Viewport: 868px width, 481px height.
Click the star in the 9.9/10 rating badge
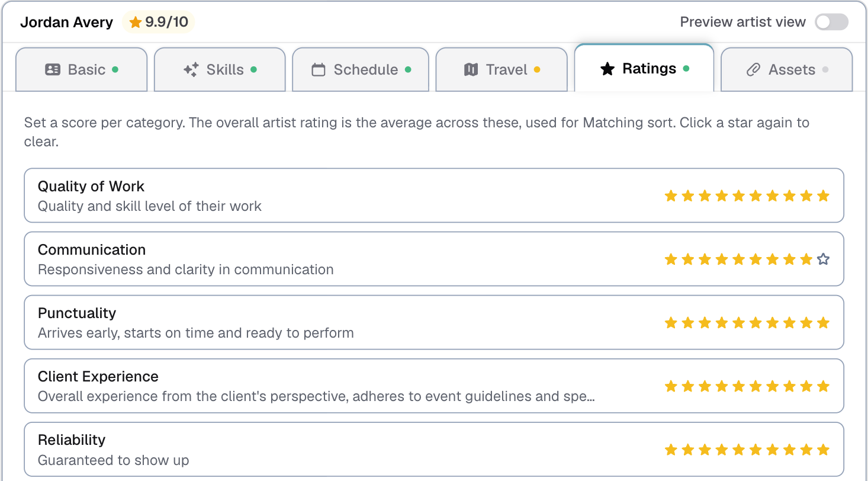(136, 23)
